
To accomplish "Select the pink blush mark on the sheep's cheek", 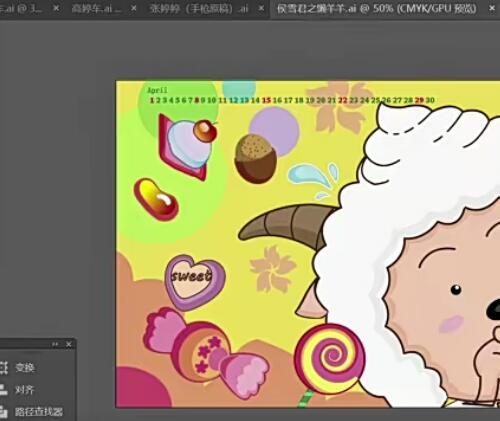I will tap(451, 324).
